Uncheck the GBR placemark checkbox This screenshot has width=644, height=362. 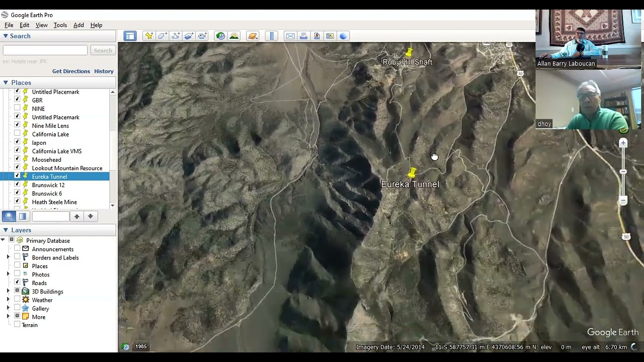17,100
